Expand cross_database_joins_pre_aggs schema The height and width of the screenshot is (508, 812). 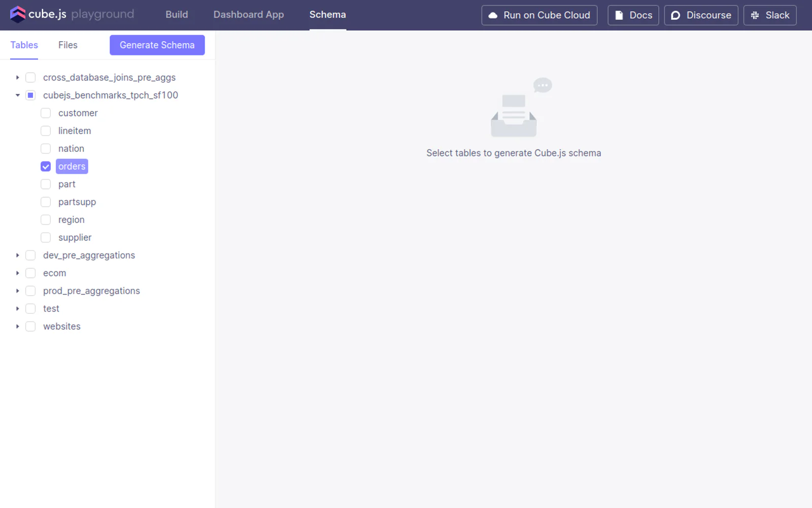[17, 77]
